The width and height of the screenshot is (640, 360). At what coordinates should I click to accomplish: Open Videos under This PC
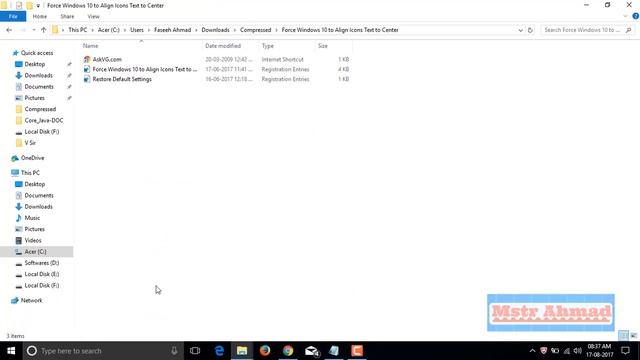pyautogui.click(x=33, y=240)
